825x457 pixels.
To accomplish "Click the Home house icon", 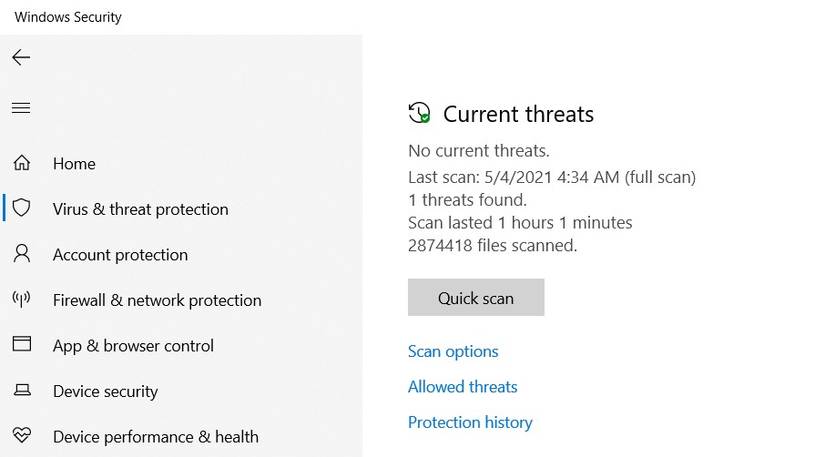I will [21, 163].
